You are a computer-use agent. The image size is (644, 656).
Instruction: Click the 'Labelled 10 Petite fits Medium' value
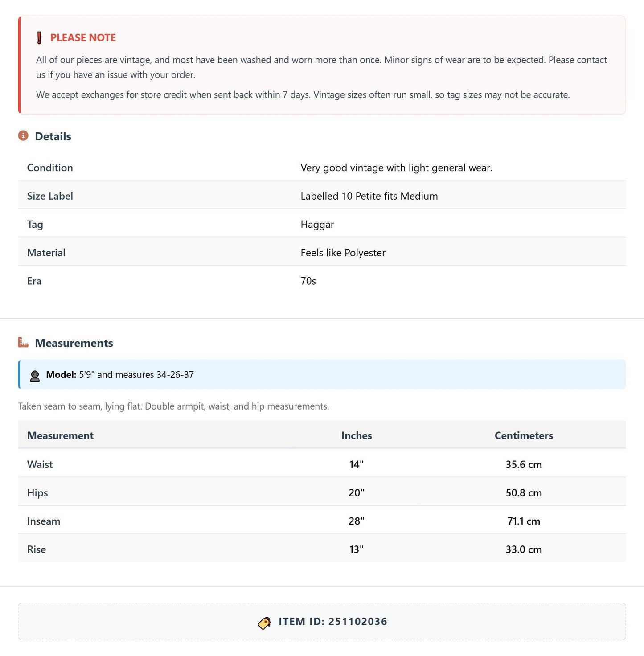pos(369,196)
